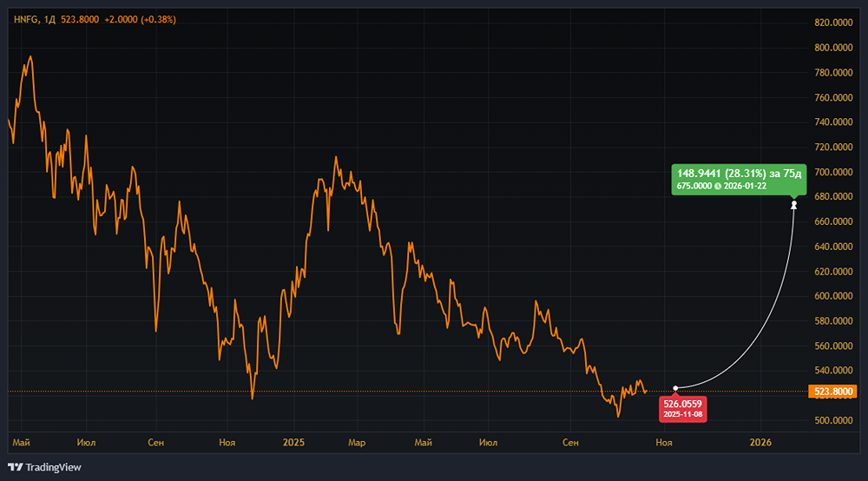Click the 640.0000 price axis label
Screen dimensions: 868x481
tap(833, 247)
